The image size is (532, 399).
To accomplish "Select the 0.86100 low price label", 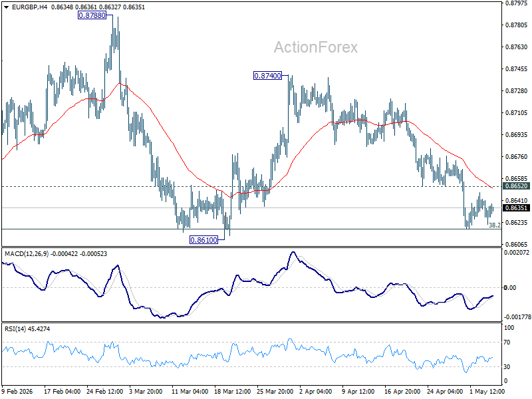I will (x=203, y=240).
